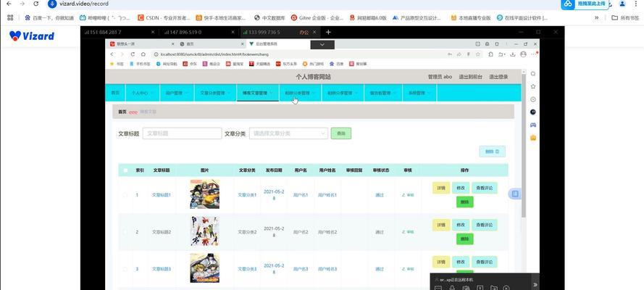Open the 文章分类 select dropdown
644x290 pixels.
(x=288, y=133)
